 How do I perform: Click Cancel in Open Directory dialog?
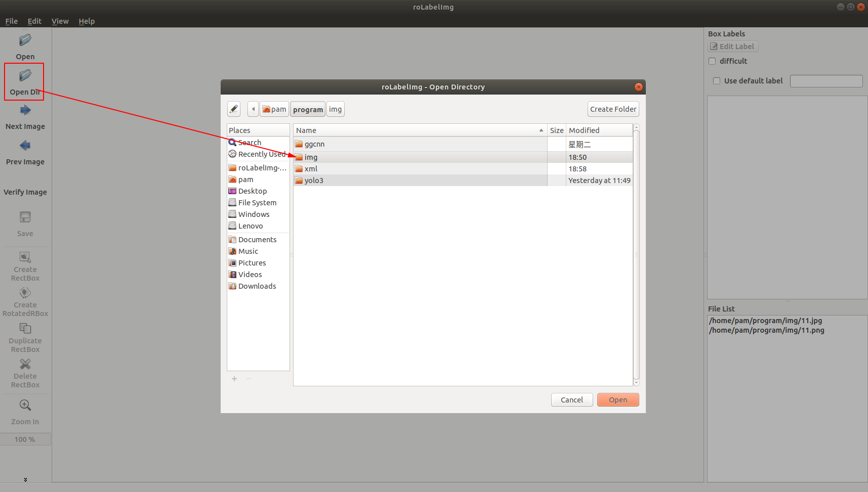pyautogui.click(x=572, y=400)
